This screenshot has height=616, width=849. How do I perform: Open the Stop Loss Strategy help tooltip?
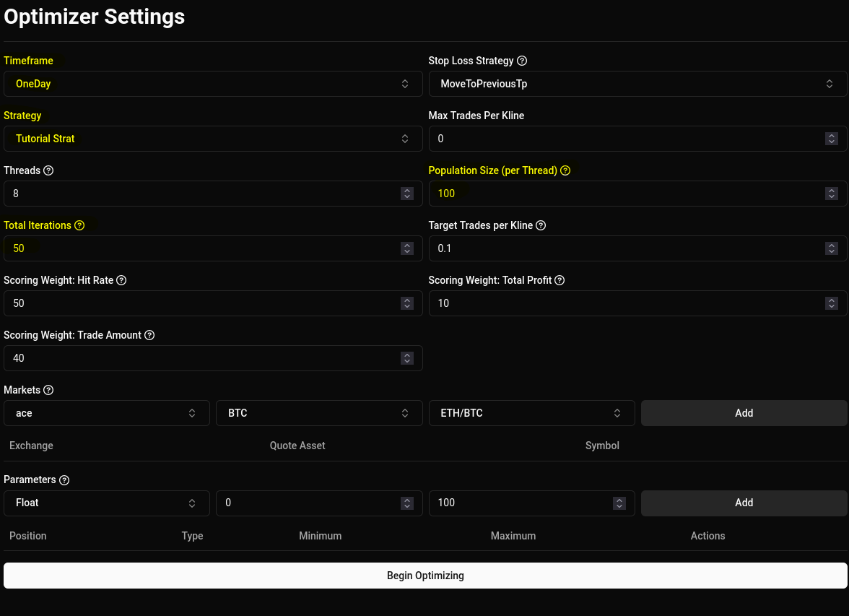pos(522,61)
